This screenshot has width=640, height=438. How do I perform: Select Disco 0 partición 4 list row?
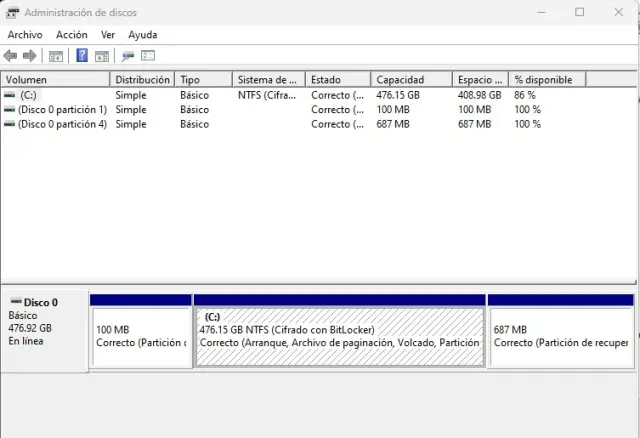(62, 125)
